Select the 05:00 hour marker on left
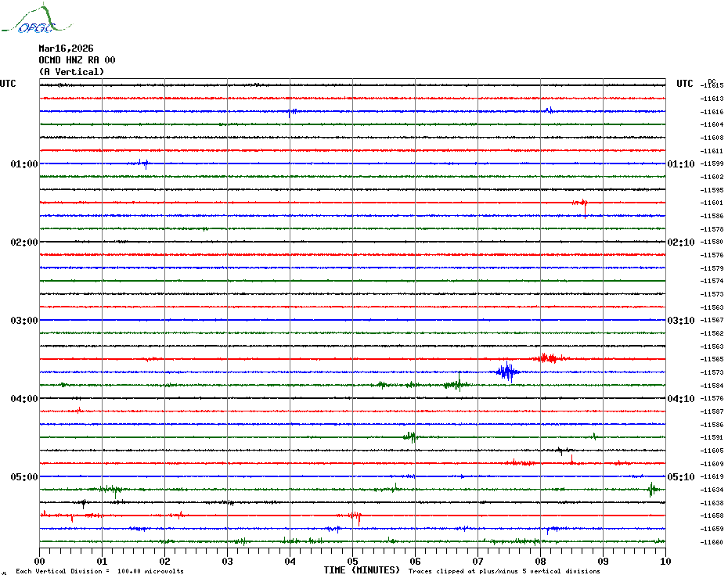 pos(24,477)
